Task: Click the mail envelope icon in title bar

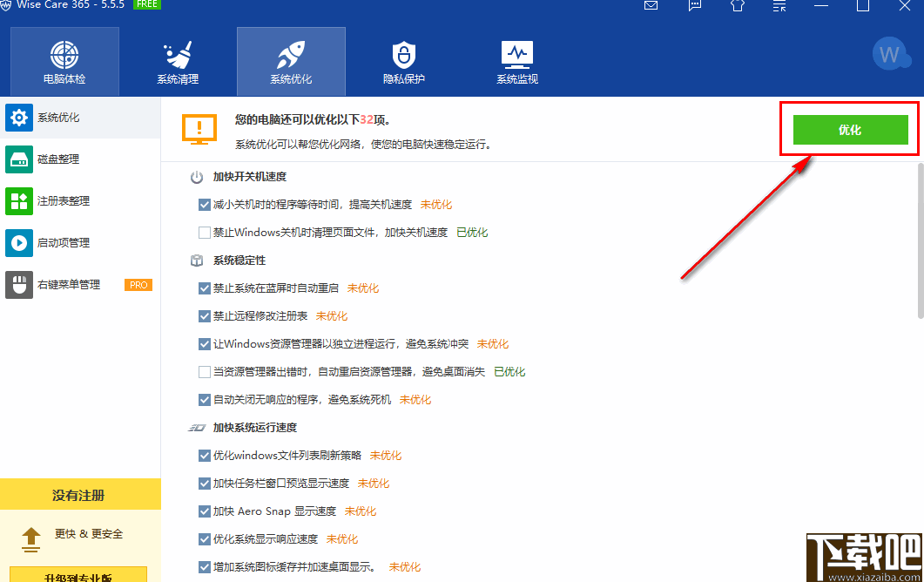Action: (x=651, y=6)
